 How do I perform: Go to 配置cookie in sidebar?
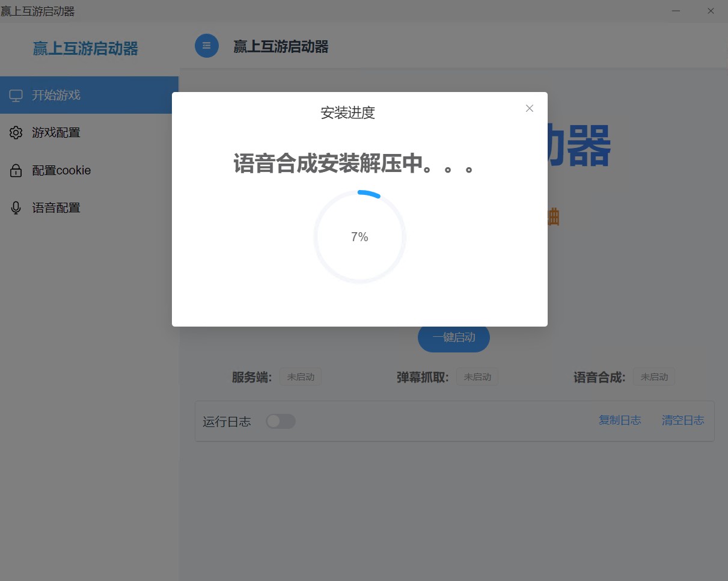tap(61, 171)
